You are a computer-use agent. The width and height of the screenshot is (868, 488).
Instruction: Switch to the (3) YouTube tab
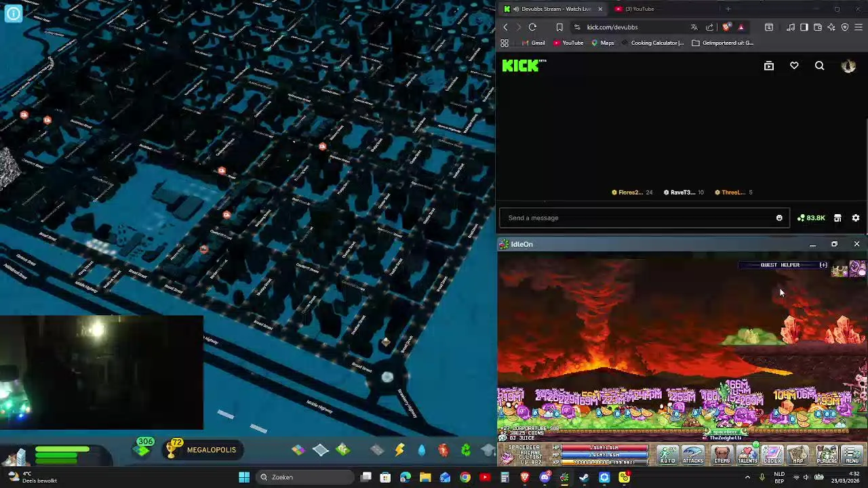coord(639,9)
